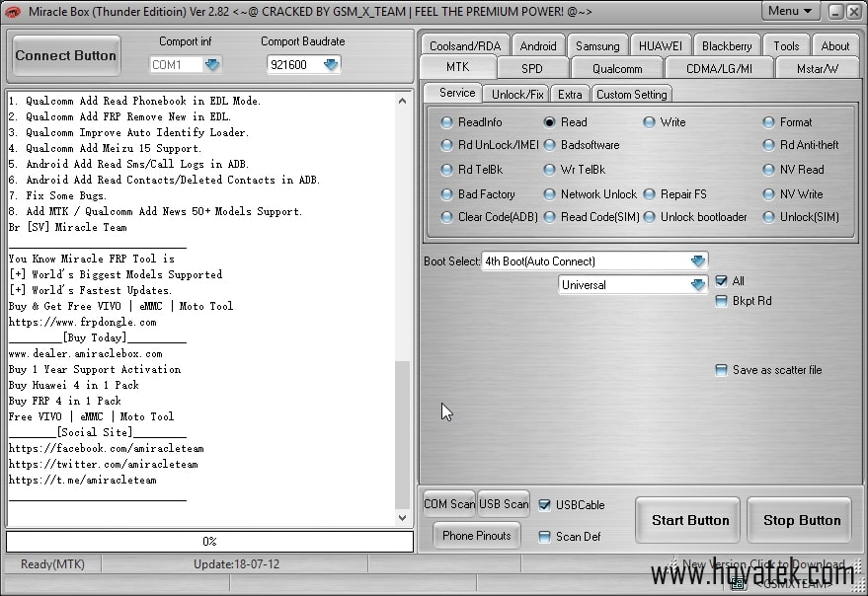Open the Extra sub-tab
Screen dimensions: 868x596
pyautogui.click(x=570, y=94)
